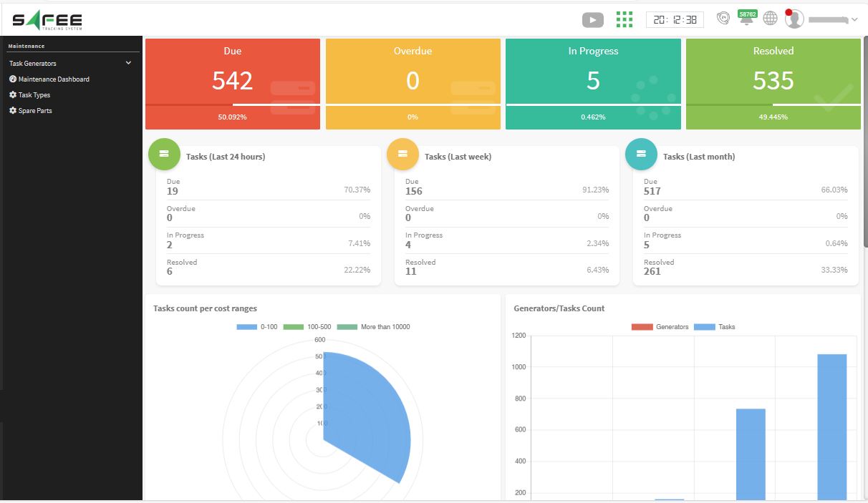Toggle the More than 10000 legend swatch
The width and height of the screenshot is (868, 503).
347,327
